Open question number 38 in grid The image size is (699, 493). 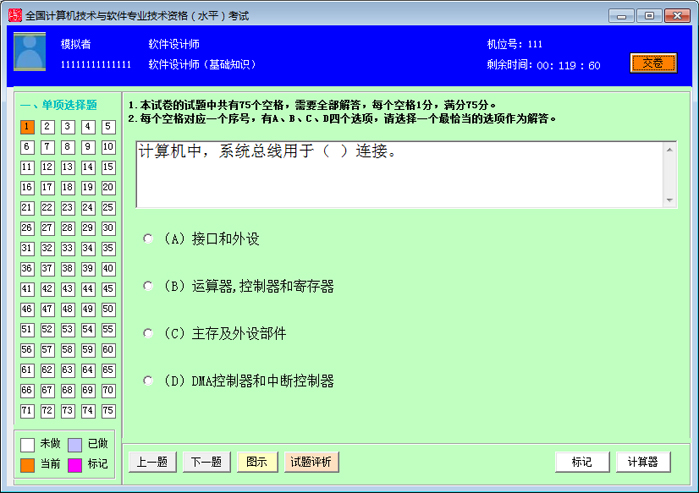(68, 269)
